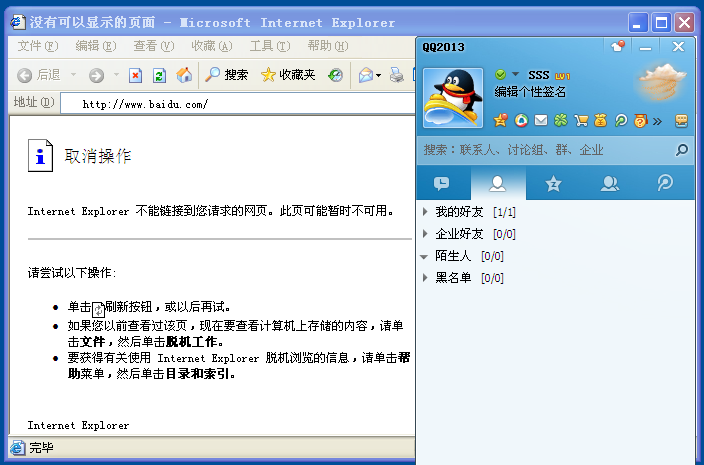This screenshot has height=465, width=704.
Task: Open Favorites (收藏夹) star button
Action: click(x=288, y=75)
